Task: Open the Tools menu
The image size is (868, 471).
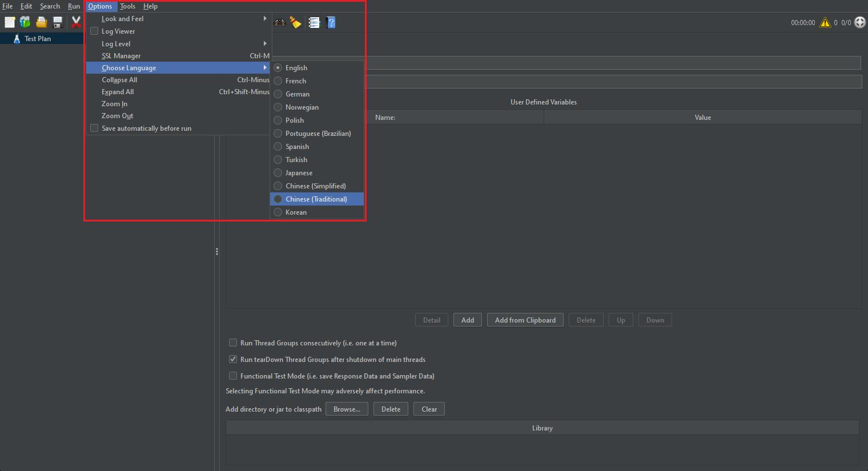Action: (127, 6)
